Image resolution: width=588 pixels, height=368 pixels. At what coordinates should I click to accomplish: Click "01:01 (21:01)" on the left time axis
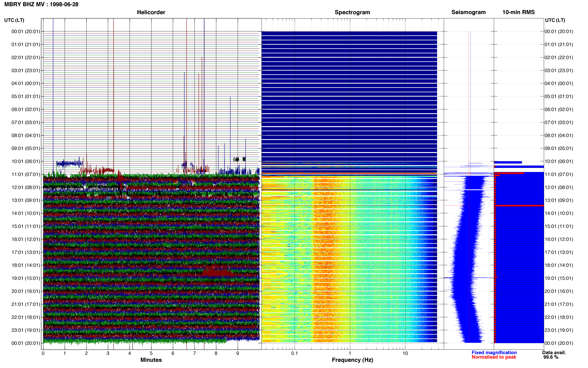[26, 45]
